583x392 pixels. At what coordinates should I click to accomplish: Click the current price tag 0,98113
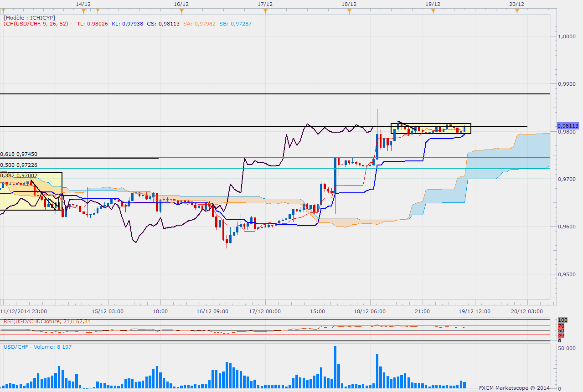pyautogui.click(x=568, y=126)
